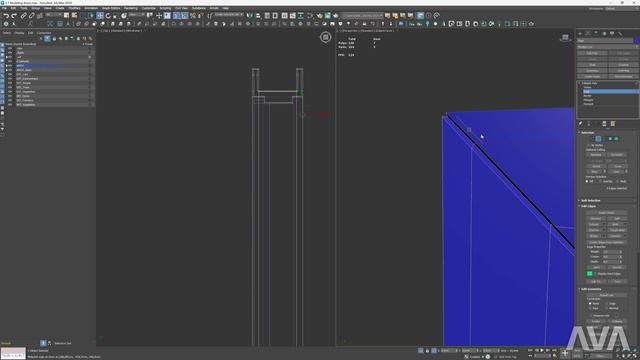
Task: Open the Modifier List dropdown
Action: coord(608,47)
